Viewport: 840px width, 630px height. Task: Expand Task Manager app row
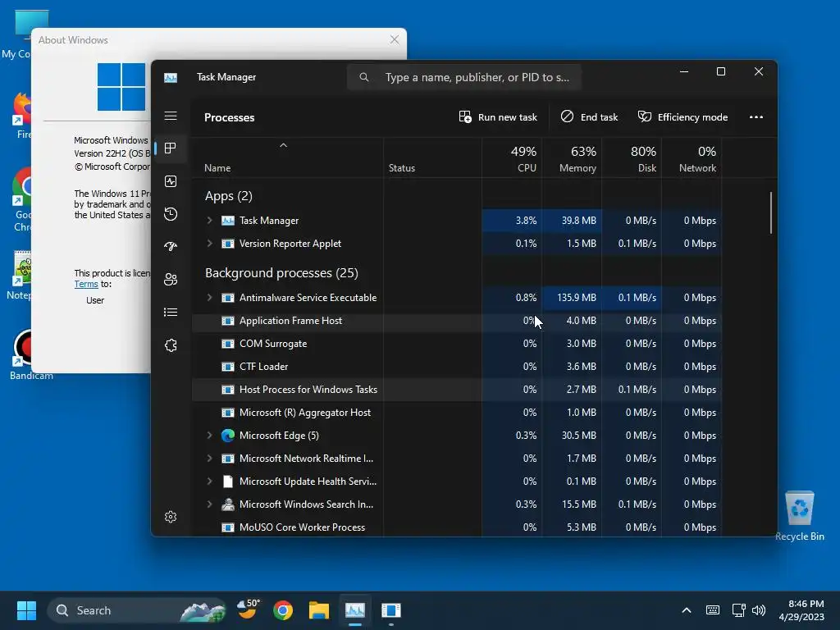(x=209, y=220)
